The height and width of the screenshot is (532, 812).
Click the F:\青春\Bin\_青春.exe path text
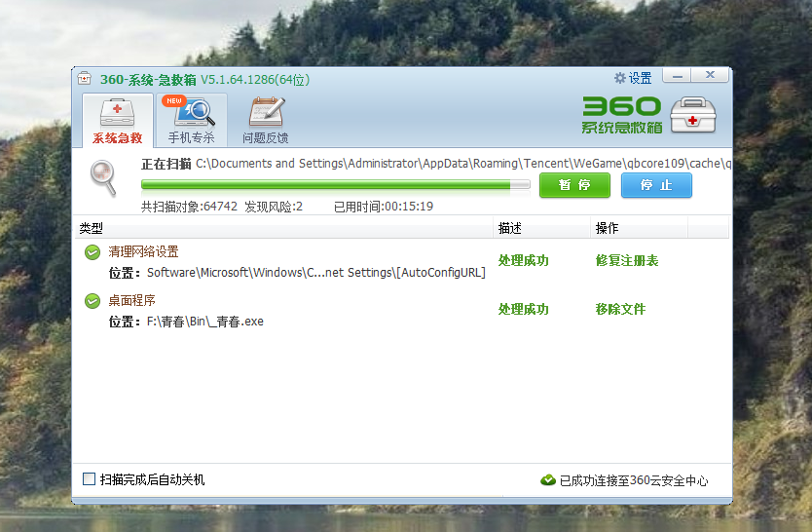[205, 322]
